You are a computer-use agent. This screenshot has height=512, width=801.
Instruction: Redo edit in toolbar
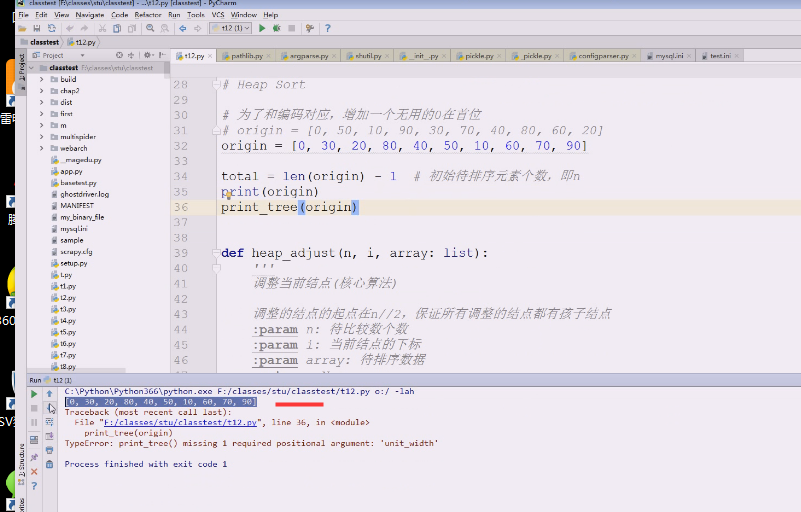(x=84, y=29)
